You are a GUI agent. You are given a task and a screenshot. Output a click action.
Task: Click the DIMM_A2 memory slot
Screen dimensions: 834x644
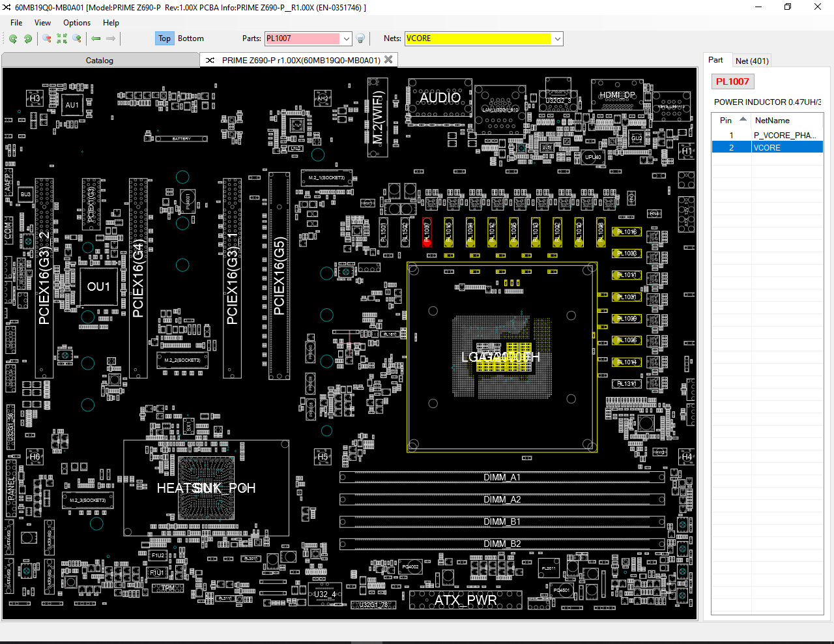click(x=502, y=499)
